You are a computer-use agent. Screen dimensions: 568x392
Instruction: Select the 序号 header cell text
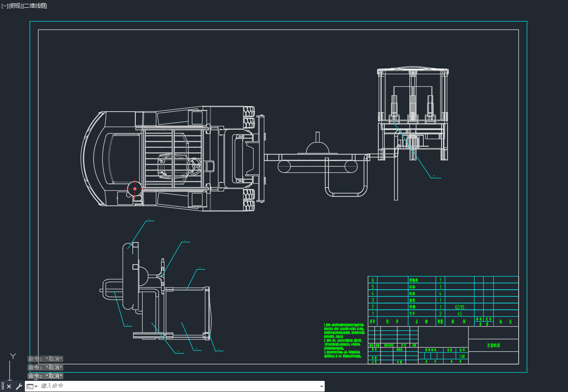[373, 321]
